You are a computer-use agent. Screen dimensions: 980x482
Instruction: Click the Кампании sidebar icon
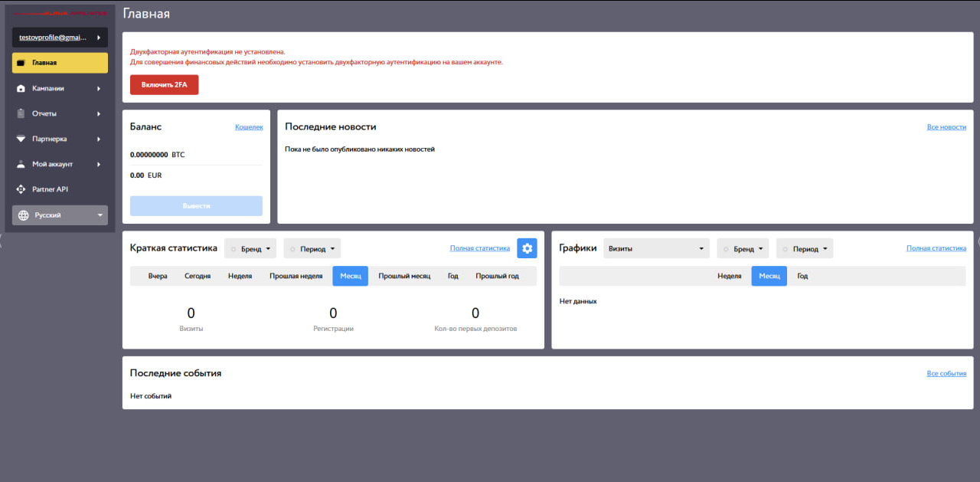click(21, 88)
